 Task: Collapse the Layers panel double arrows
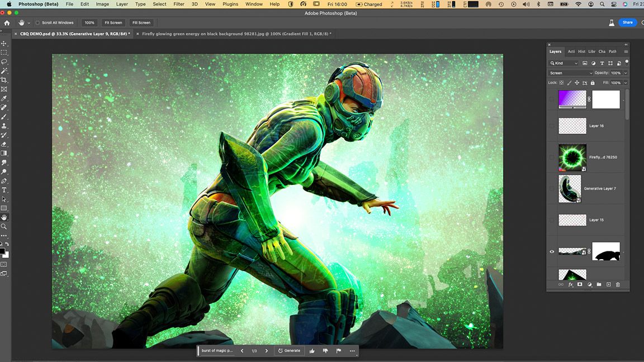point(626,44)
